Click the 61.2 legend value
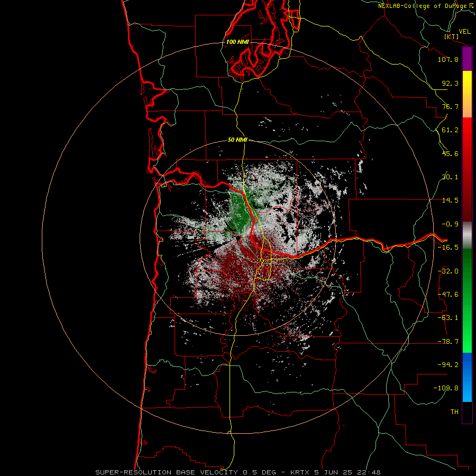This screenshot has height=476, width=476. tap(450, 130)
